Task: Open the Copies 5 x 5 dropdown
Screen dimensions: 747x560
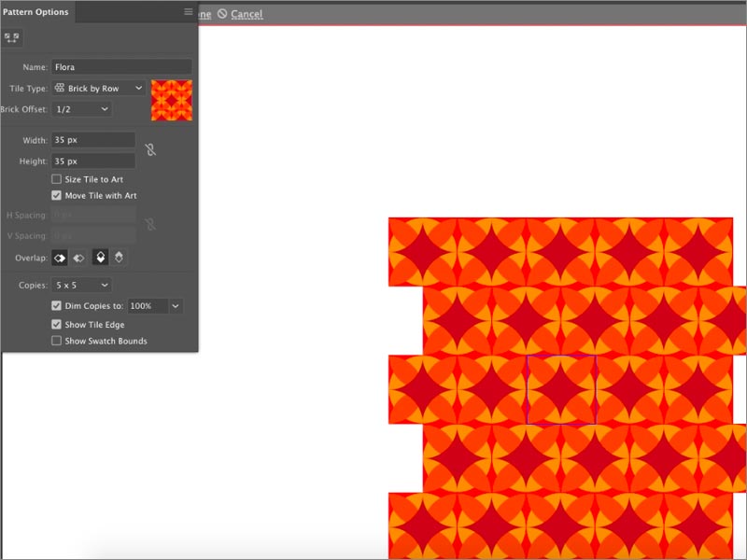Action: [81, 285]
